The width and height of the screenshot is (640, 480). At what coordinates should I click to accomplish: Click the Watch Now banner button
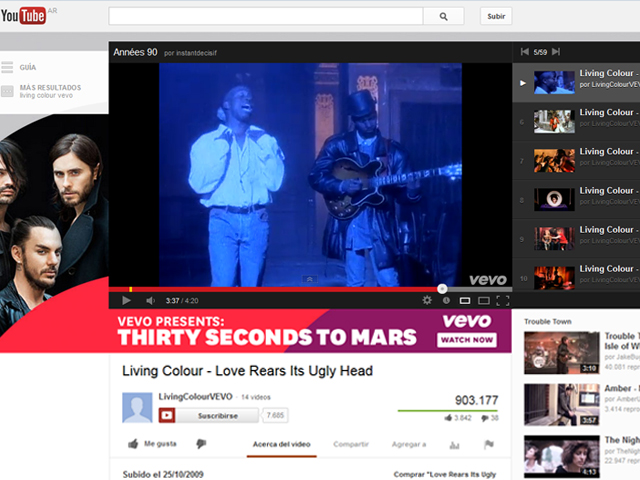(x=467, y=340)
